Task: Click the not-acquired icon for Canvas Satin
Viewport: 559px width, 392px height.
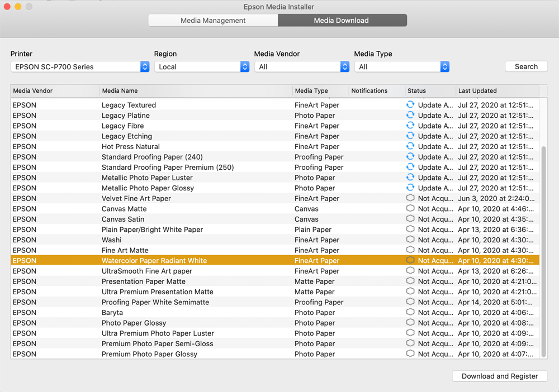Action: click(x=410, y=219)
